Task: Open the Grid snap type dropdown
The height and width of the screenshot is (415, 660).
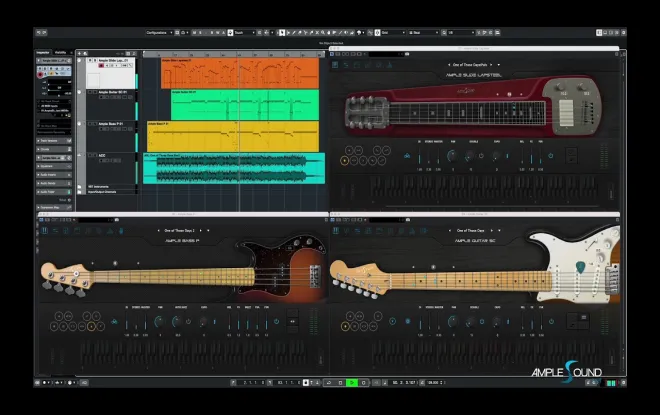Action: pyautogui.click(x=393, y=32)
